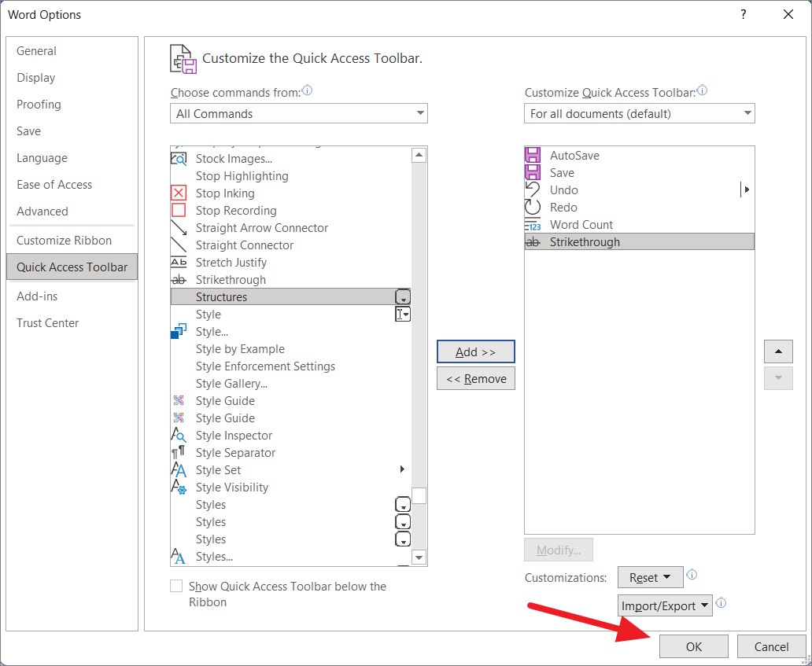Confirm changes with the OK button

(694, 647)
